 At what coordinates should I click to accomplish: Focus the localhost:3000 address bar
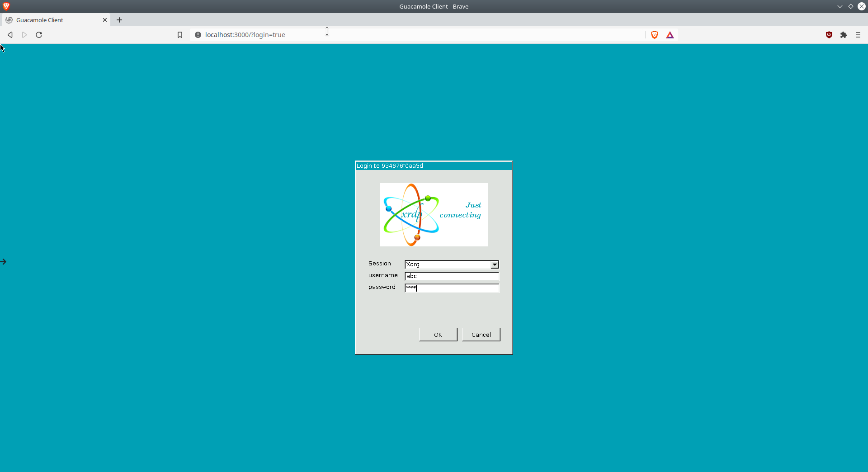coord(418,35)
